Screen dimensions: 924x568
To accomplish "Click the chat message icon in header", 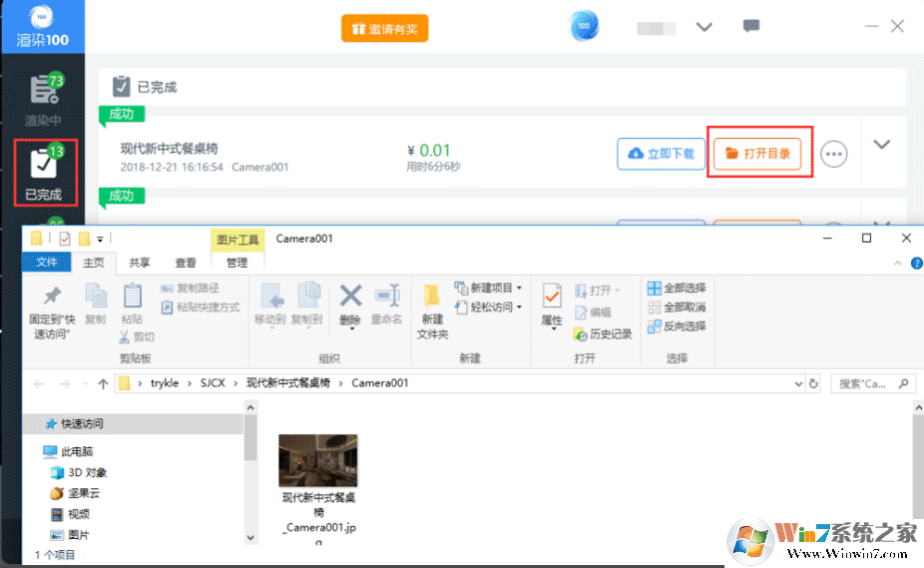I will click(x=751, y=27).
